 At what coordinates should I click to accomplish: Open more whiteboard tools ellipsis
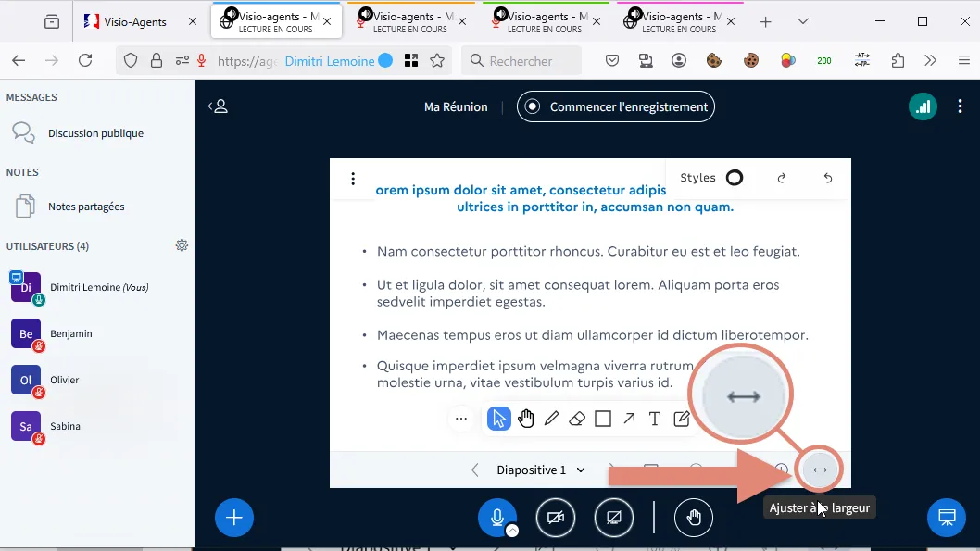[x=461, y=419]
